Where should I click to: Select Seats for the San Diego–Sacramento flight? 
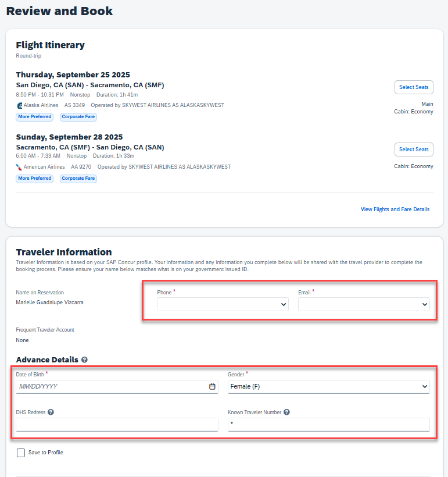click(414, 87)
